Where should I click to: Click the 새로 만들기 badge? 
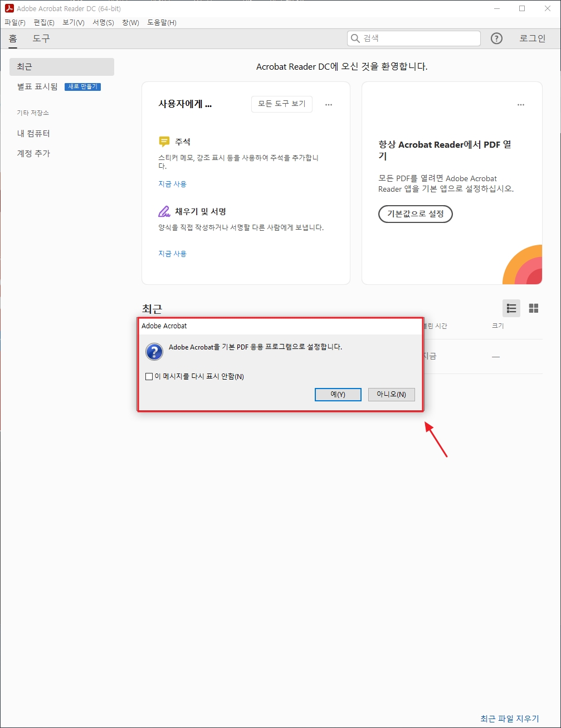(82, 87)
